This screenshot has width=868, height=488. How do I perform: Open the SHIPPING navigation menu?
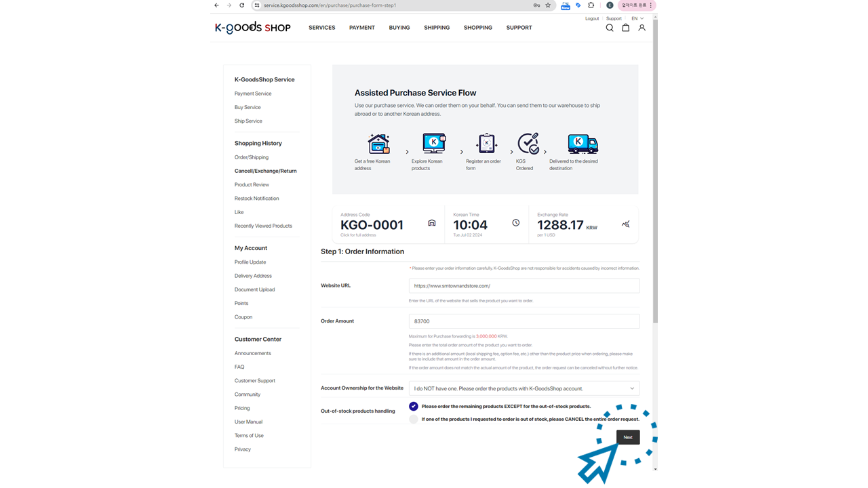pyautogui.click(x=437, y=28)
